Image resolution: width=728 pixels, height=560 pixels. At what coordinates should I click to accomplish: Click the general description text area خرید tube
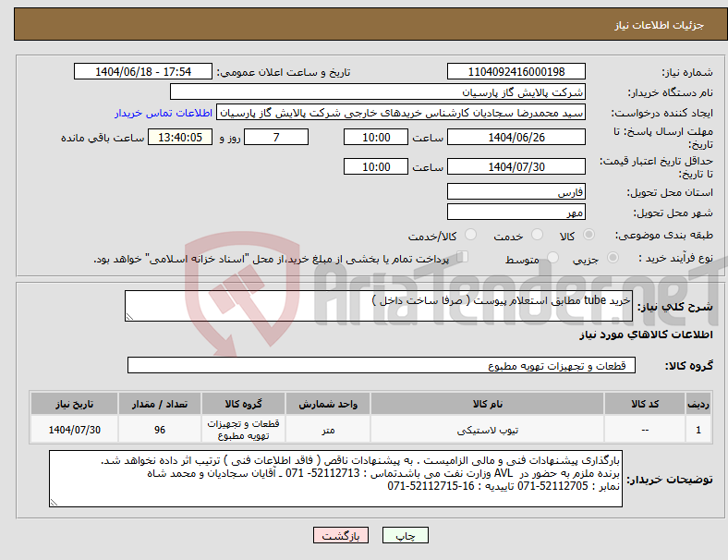pyautogui.click(x=379, y=306)
